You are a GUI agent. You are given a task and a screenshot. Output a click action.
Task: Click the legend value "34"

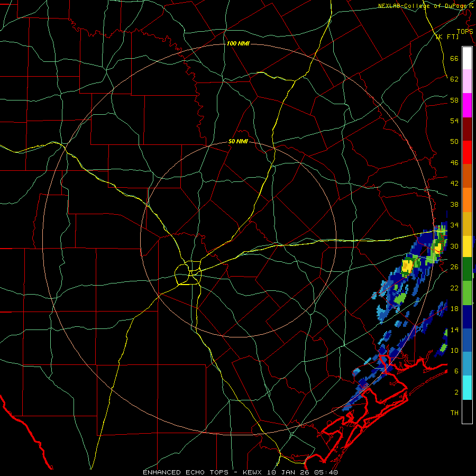coord(454,225)
